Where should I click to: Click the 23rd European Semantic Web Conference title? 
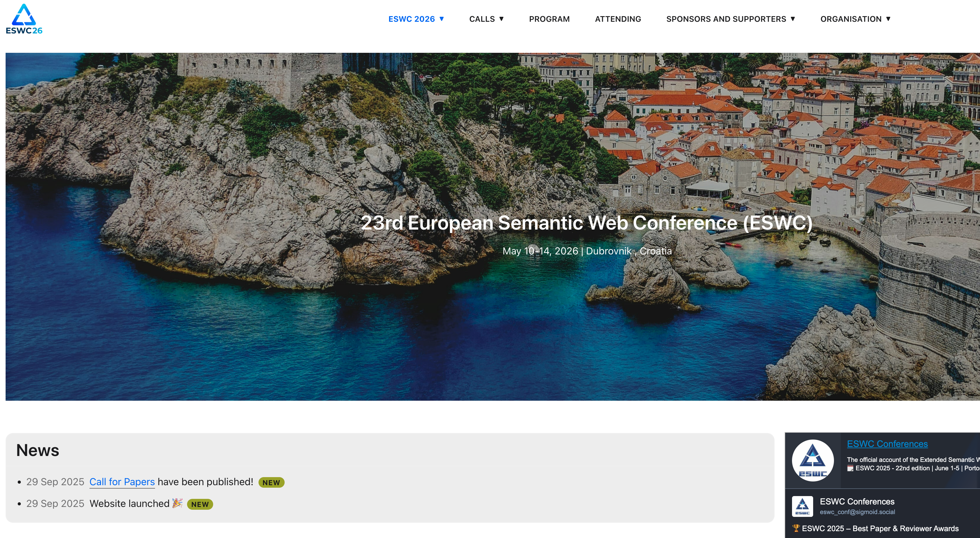(586, 222)
